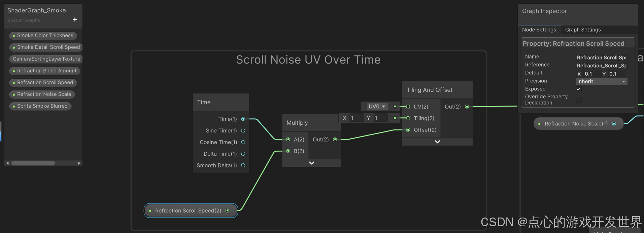
Task: Click the property Name input field
Action: tap(601, 57)
